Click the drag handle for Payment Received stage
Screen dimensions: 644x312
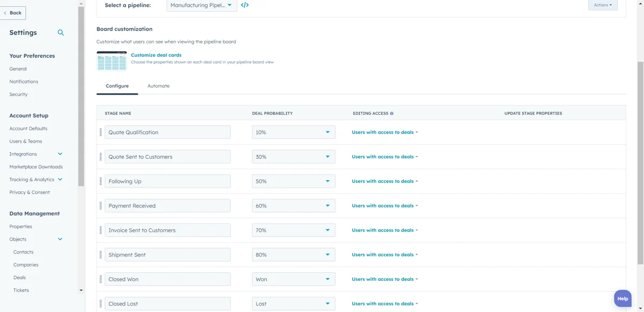coord(101,205)
